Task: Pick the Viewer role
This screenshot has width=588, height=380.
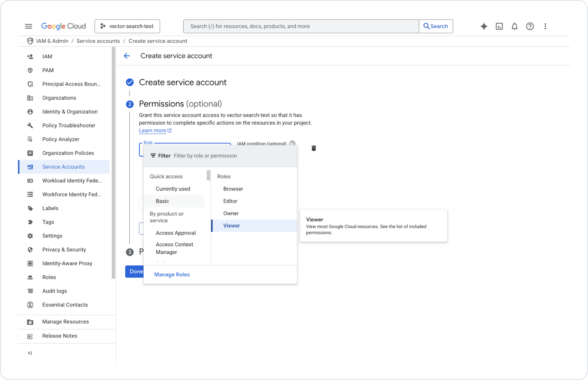Action: point(254,226)
